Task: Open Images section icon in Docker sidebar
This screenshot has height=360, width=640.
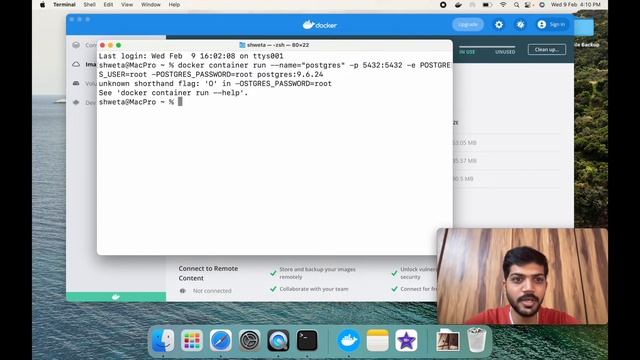Action: 76,64
